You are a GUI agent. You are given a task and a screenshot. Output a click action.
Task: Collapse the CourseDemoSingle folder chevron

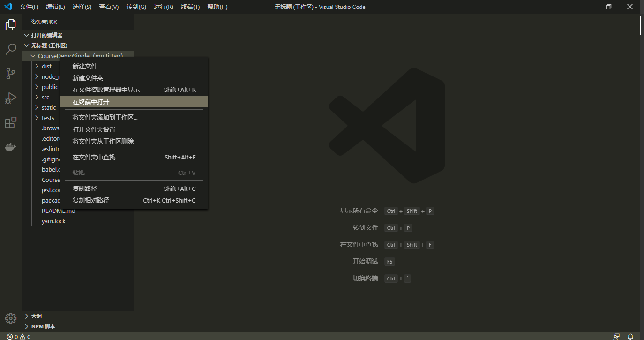[x=33, y=56]
